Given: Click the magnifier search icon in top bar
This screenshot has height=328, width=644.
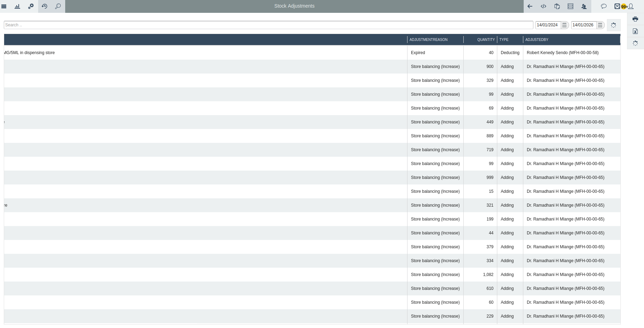Looking at the screenshot, I should pos(58,6).
